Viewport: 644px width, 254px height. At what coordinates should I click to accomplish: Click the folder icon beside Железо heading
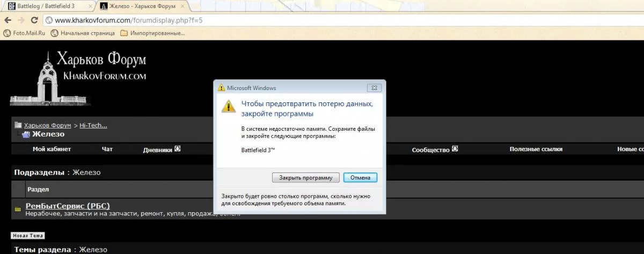pyautogui.click(x=26, y=135)
